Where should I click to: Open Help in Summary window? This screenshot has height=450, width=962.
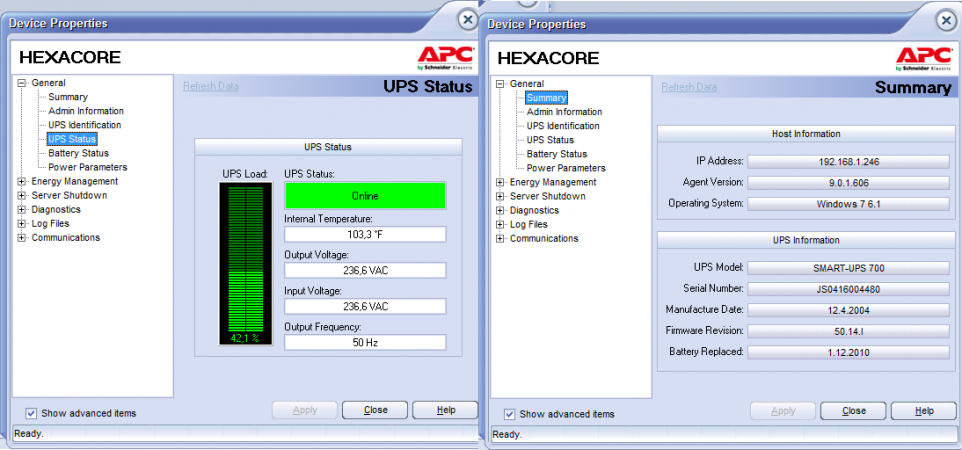click(924, 411)
